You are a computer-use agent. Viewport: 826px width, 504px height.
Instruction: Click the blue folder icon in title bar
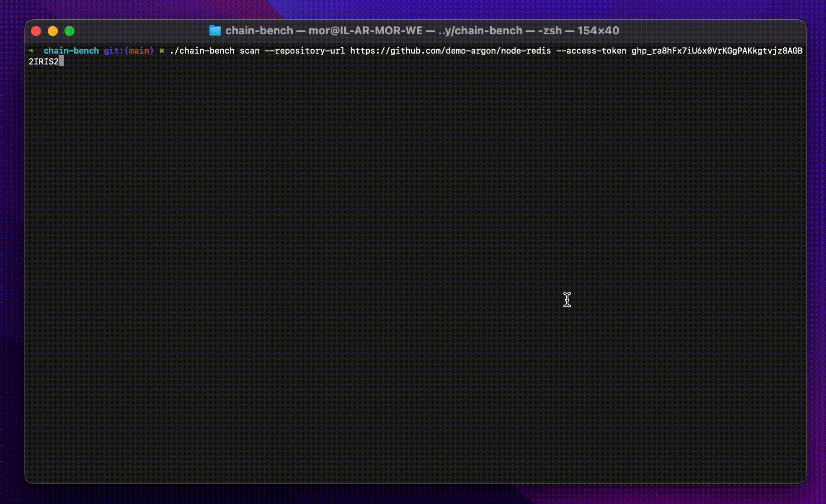coord(215,31)
